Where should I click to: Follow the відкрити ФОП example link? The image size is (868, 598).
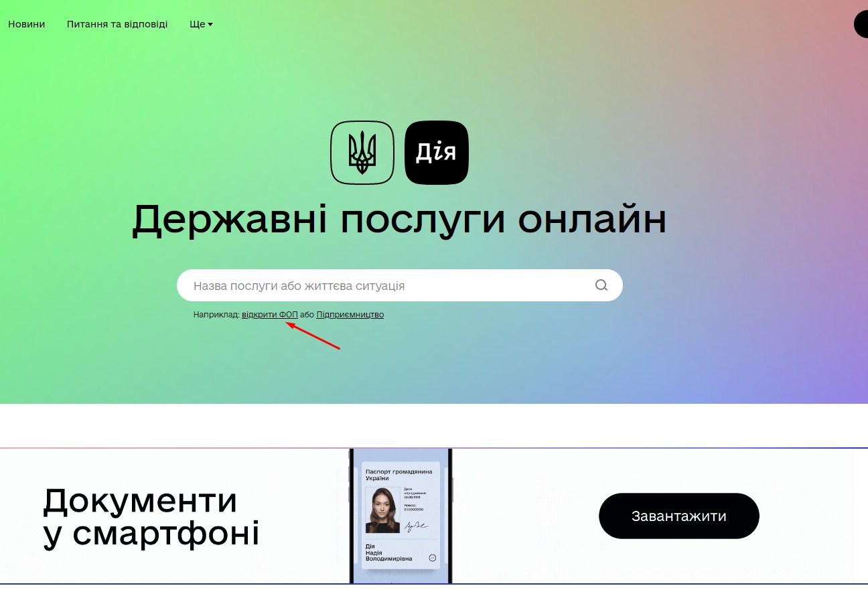(270, 315)
